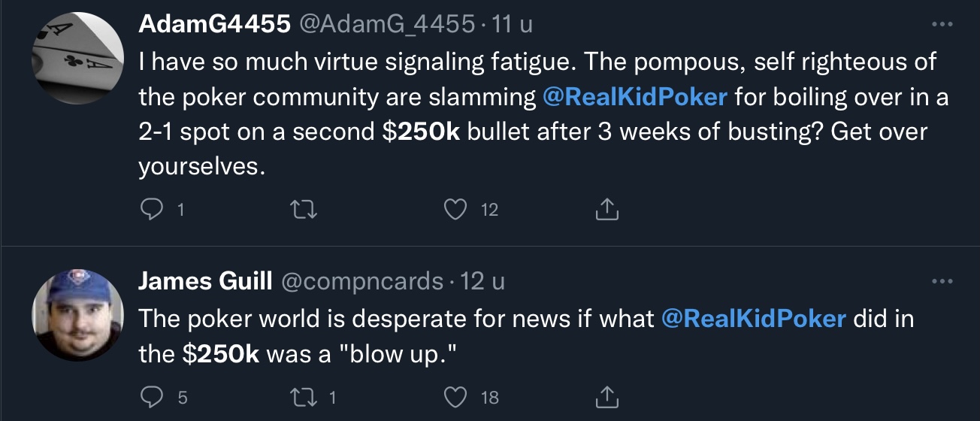
Task: Click the James Guill display name
Action: [x=205, y=282]
